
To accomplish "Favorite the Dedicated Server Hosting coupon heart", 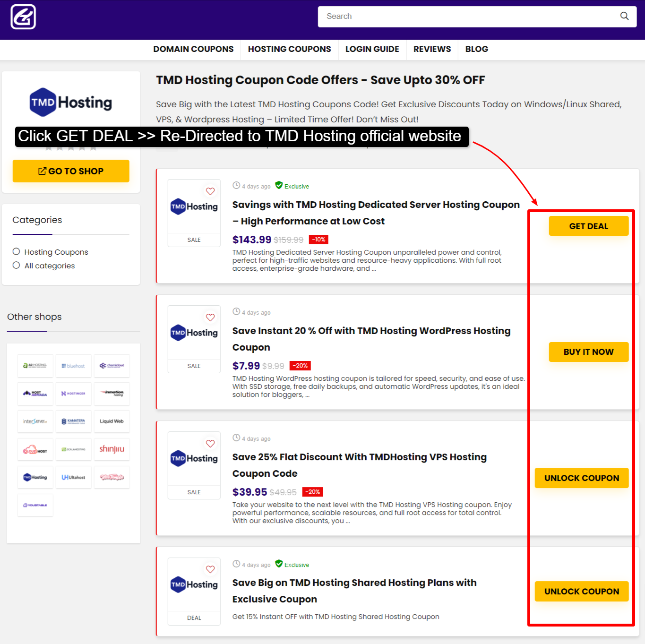I will [x=210, y=191].
